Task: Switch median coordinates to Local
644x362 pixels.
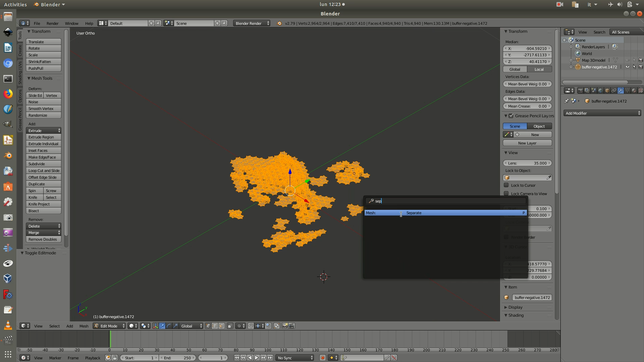Action: point(539,69)
